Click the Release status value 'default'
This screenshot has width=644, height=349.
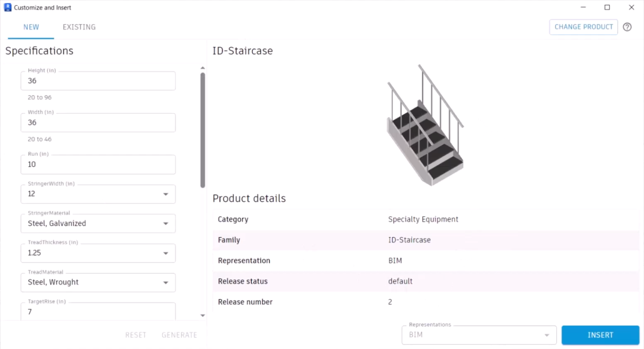pos(400,281)
